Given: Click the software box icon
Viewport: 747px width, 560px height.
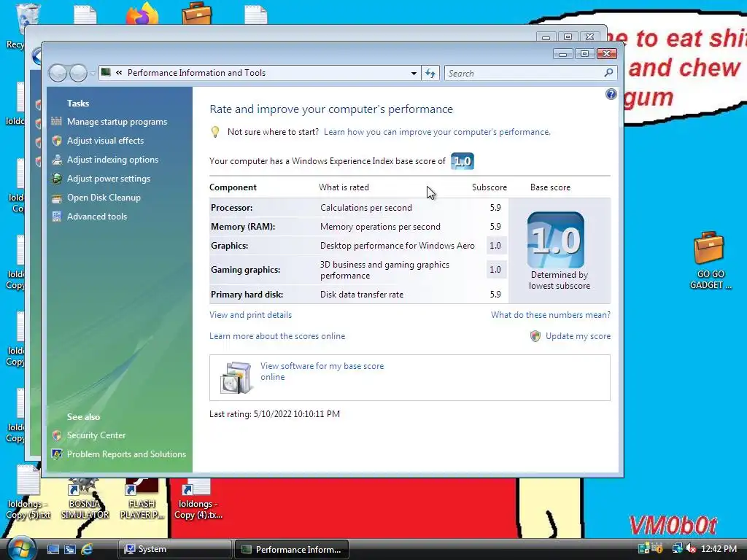Looking at the screenshot, I should tap(236, 377).
